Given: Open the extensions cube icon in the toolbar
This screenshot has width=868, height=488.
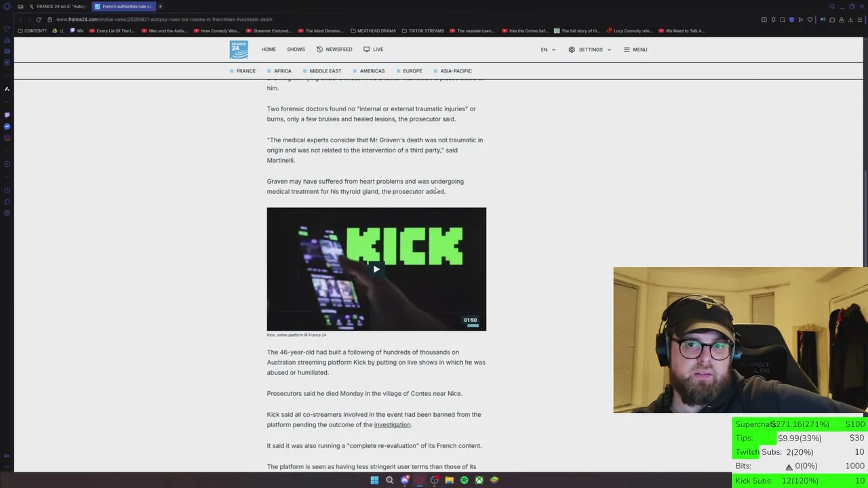Looking at the screenshot, I should tap(832, 20).
